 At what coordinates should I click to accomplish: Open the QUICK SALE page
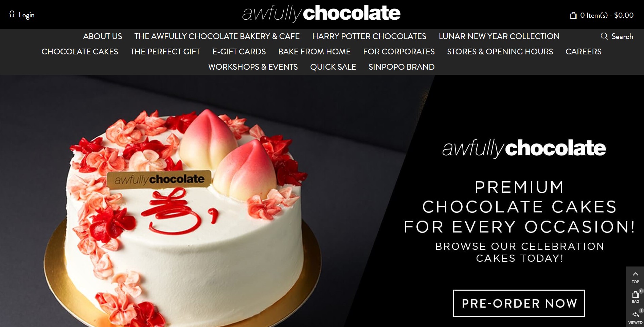click(333, 67)
